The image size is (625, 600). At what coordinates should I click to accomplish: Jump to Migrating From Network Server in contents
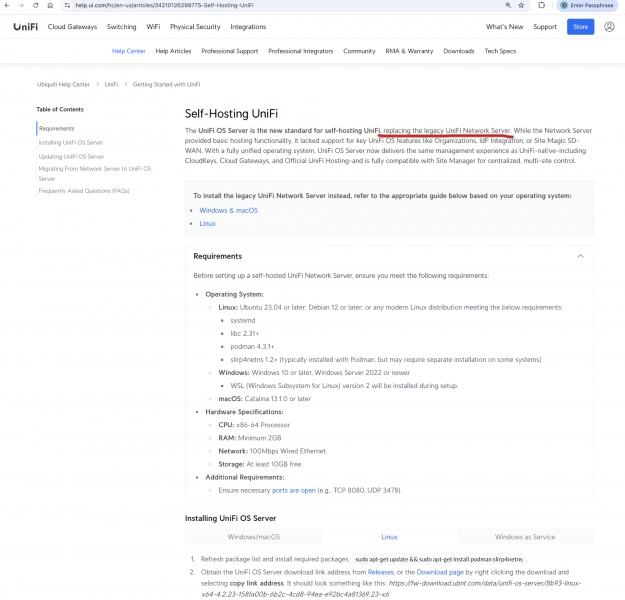tap(95, 173)
